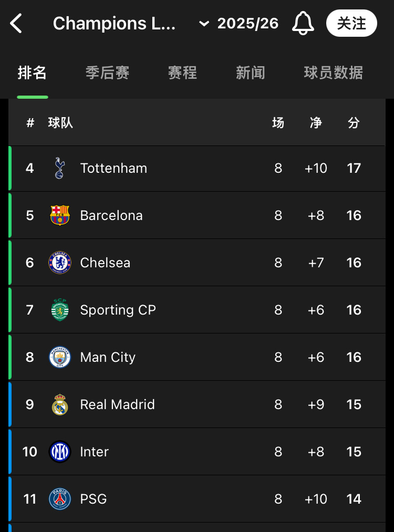This screenshot has height=532, width=394.
Task: Tap the Real Madrid club crest
Action: (x=59, y=404)
